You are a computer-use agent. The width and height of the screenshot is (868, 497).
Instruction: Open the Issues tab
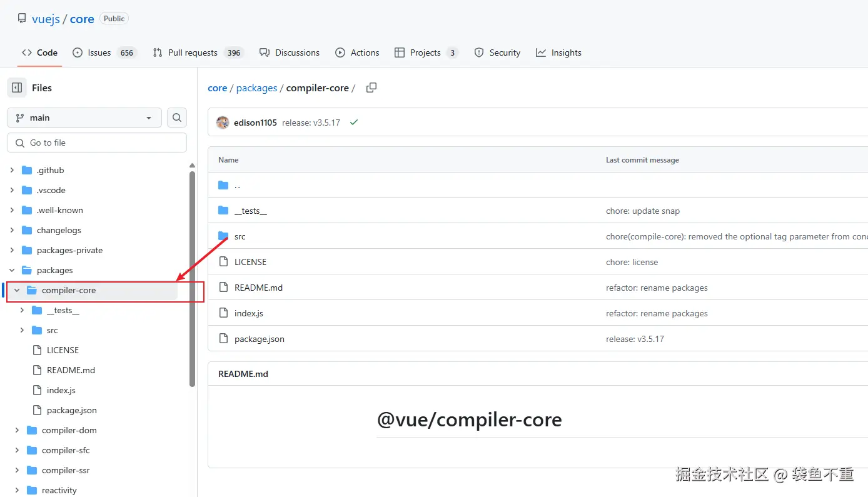click(x=104, y=53)
